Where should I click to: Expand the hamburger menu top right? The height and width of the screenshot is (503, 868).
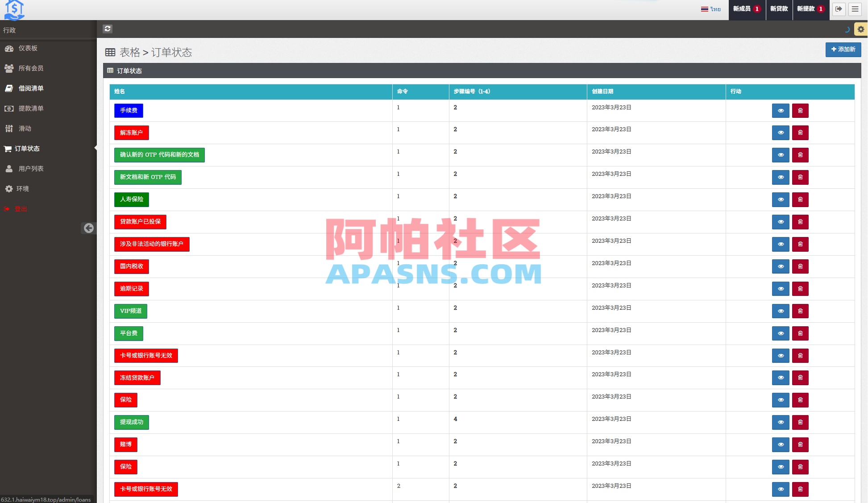855,9
